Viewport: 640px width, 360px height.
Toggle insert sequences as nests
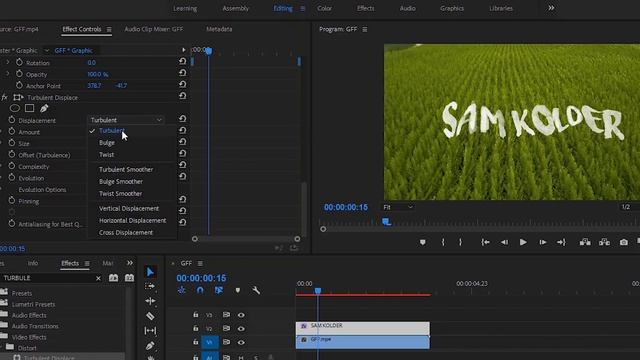(182, 290)
